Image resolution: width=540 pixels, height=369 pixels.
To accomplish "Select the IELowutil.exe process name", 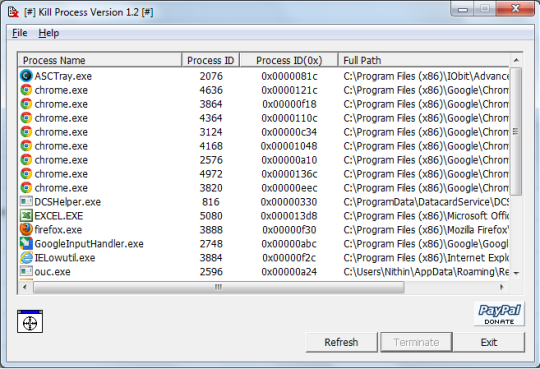I will pos(65,258).
